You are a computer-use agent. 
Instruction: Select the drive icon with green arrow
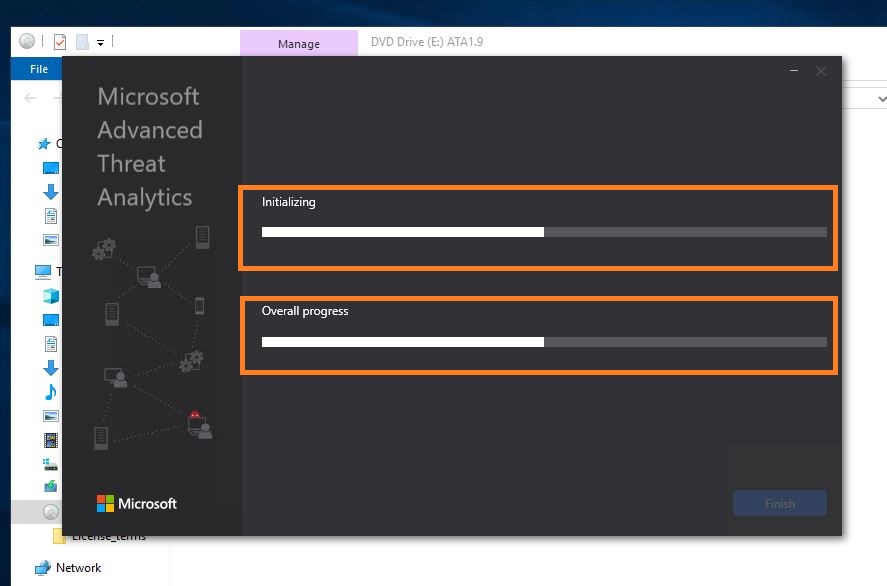(51, 486)
